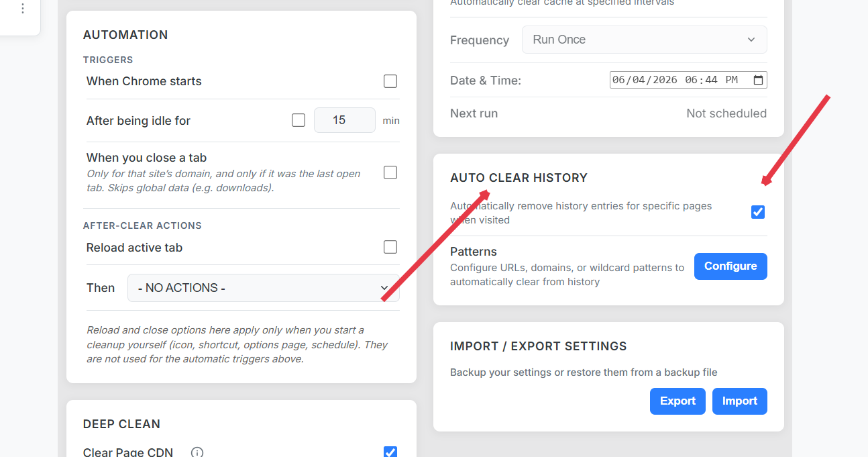
Task: Click the min unit label
Action: coord(391,121)
